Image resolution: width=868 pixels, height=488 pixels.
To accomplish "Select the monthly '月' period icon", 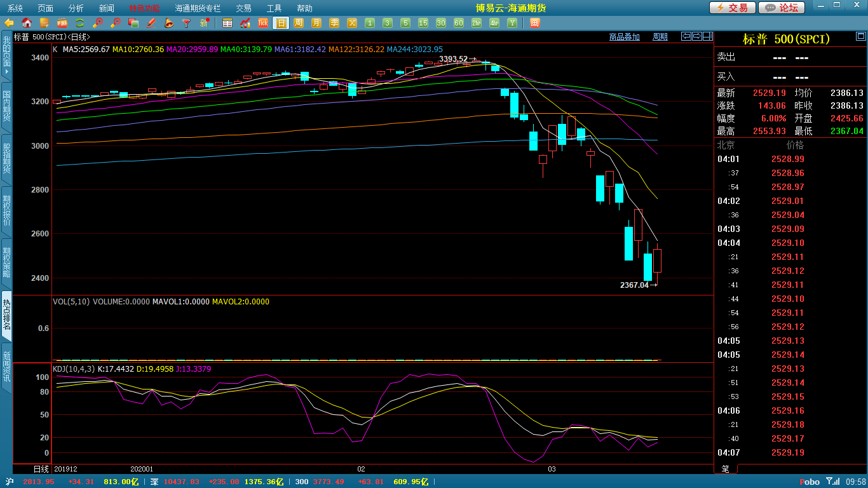I will pyautogui.click(x=316, y=23).
